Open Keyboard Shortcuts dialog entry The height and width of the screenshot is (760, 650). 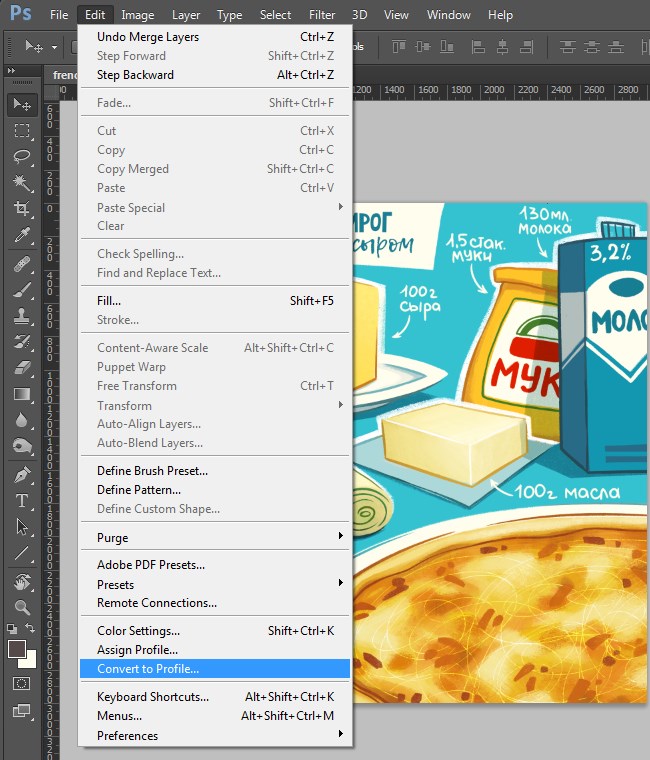pos(215,697)
